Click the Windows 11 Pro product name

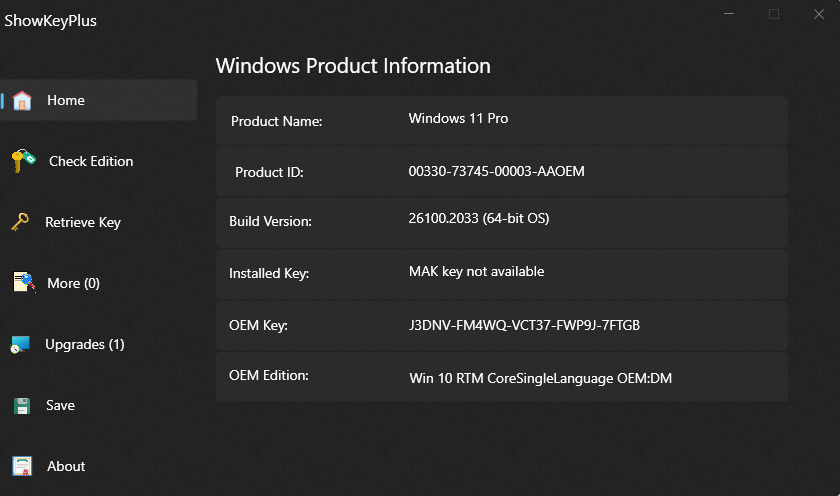click(x=458, y=118)
